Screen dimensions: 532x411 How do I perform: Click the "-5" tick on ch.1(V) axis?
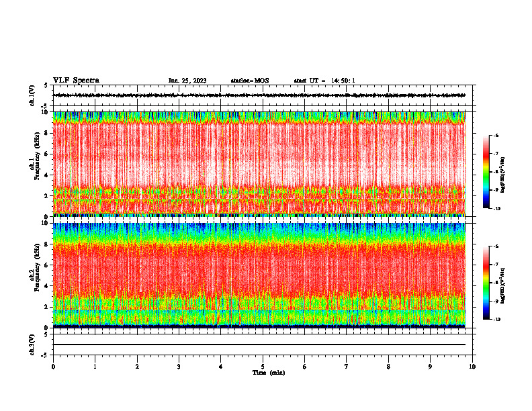point(44,106)
